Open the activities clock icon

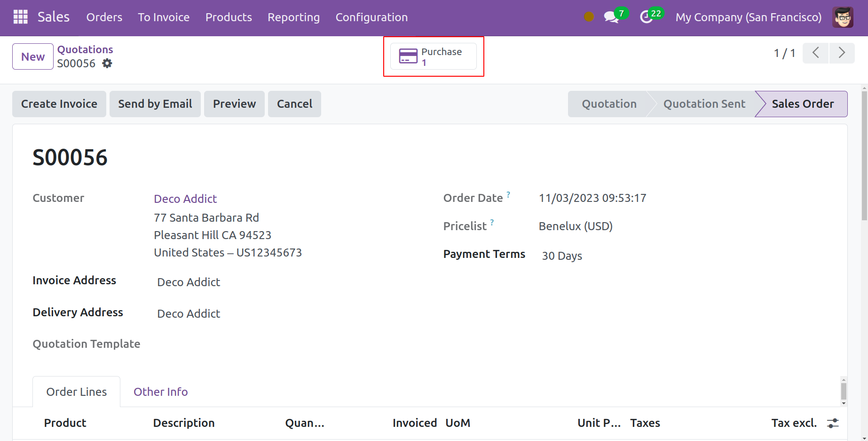[x=647, y=17]
